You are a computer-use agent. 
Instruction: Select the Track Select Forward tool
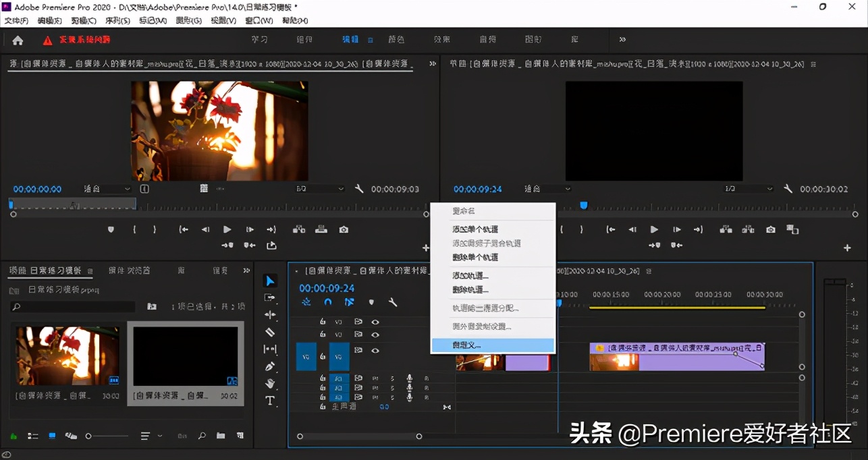270,297
